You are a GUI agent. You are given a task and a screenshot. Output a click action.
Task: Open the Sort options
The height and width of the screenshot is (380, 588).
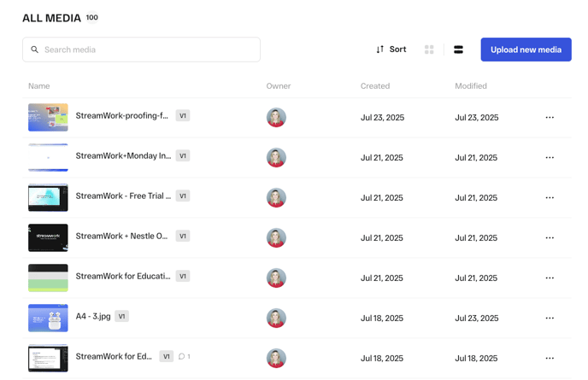coord(391,50)
